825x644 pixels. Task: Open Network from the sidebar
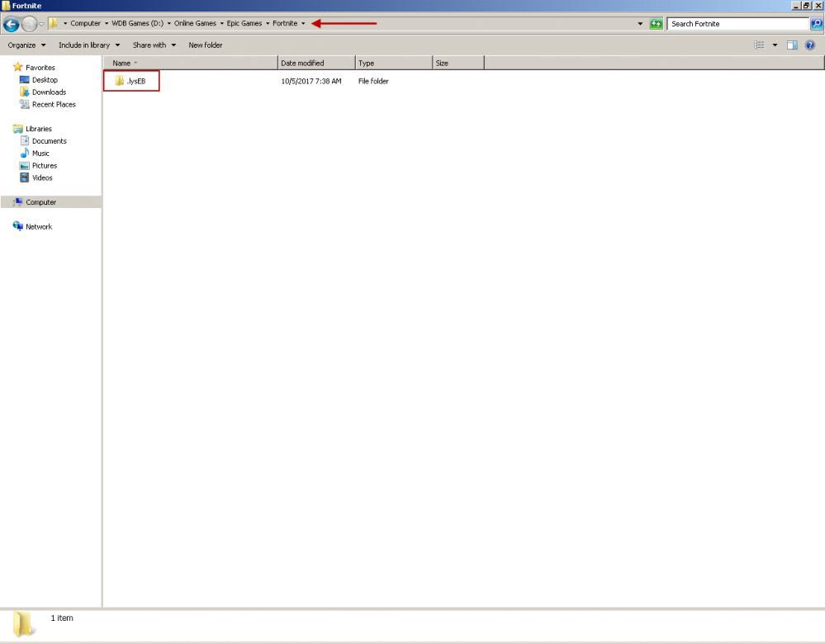pyautogui.click(x=37, y=226)
